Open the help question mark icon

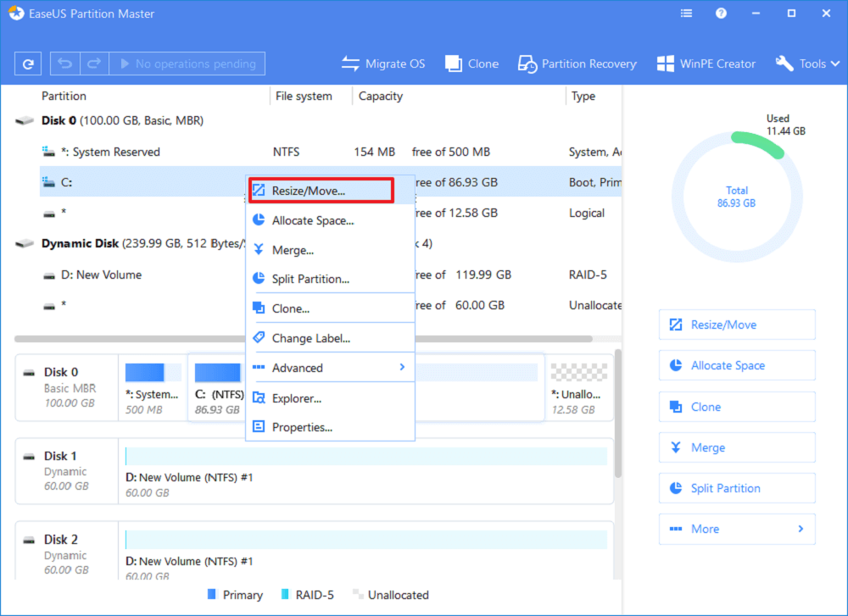[721, 14]
